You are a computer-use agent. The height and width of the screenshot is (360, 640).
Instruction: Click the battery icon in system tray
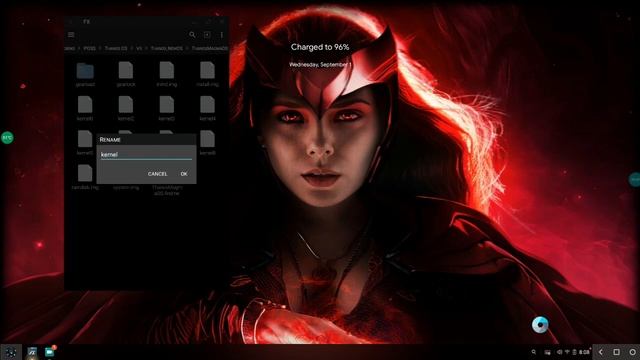[x=574, y=352]
